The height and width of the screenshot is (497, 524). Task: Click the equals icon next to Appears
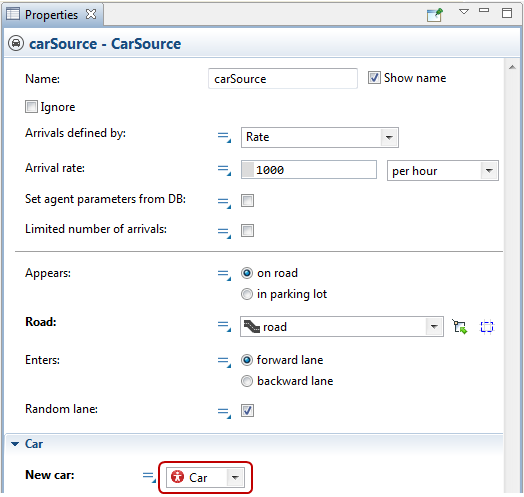click(x=224, y=275)
